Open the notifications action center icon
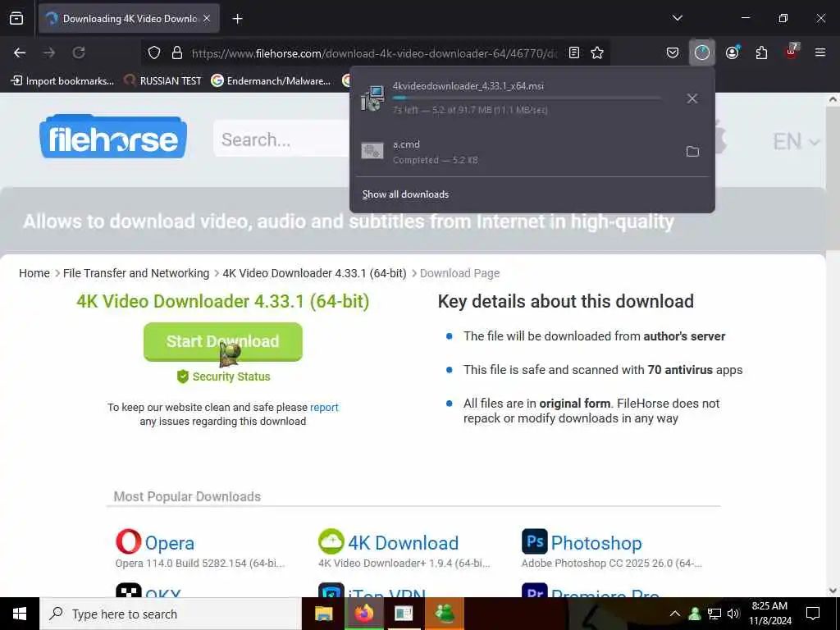The height and width of the screenshot is (630, 840). point(813,614)
